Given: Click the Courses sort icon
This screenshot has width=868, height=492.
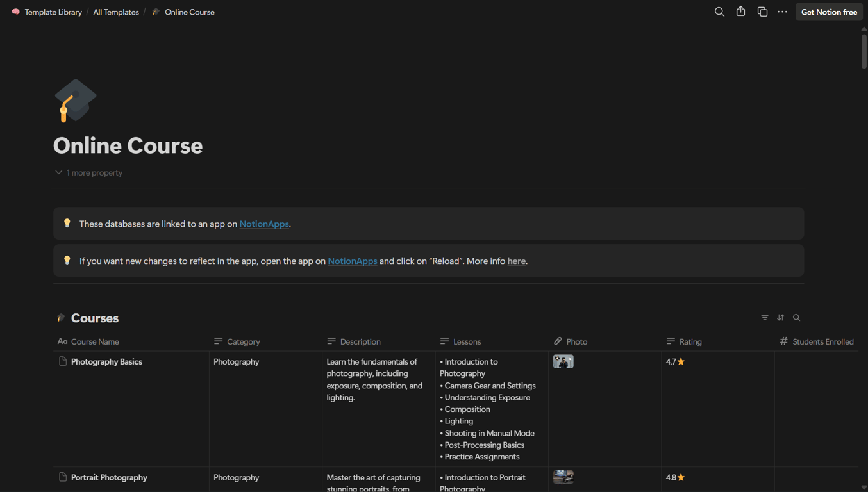Looking at the screenshot, I should (781, 318).
